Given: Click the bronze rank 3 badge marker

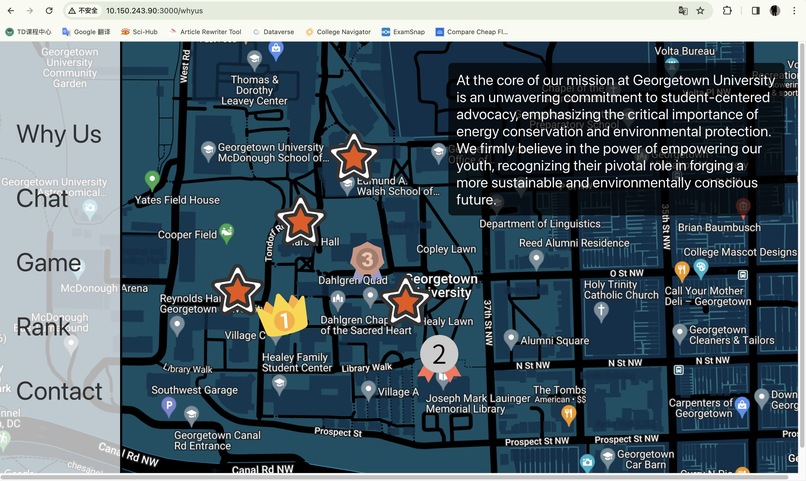Looking at the screenshot, I should click(x=367, y=261).
